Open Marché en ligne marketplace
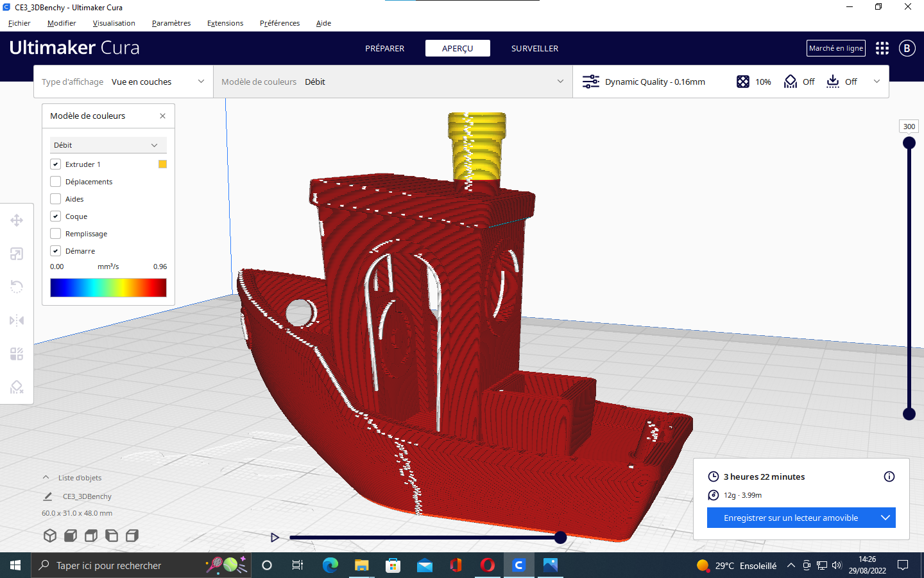924x578 pixels. point(836,48)
